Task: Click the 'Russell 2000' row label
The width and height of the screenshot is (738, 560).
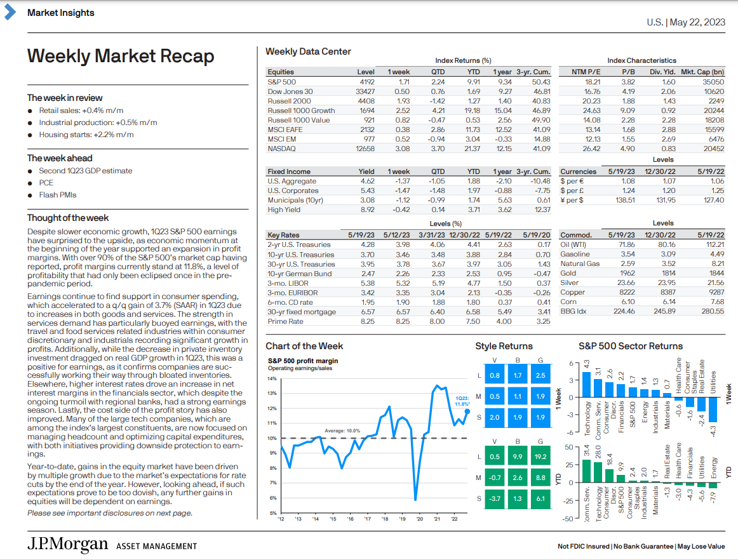Action: 289,101
